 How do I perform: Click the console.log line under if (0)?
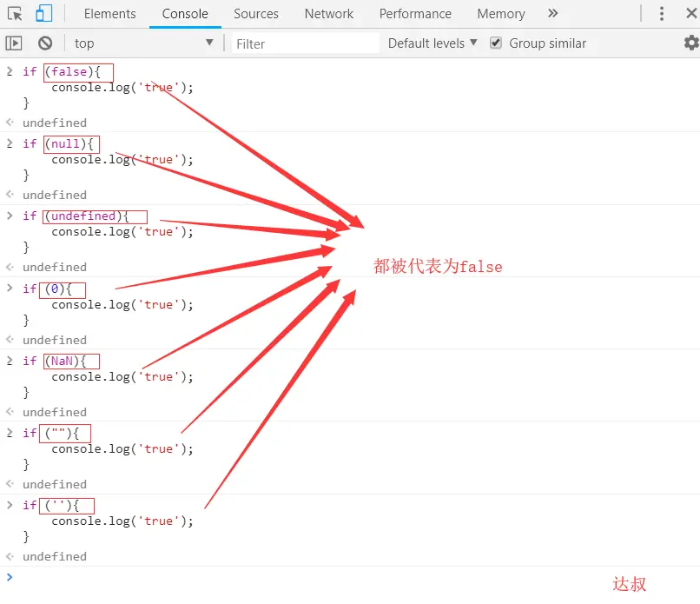point(122,305)
